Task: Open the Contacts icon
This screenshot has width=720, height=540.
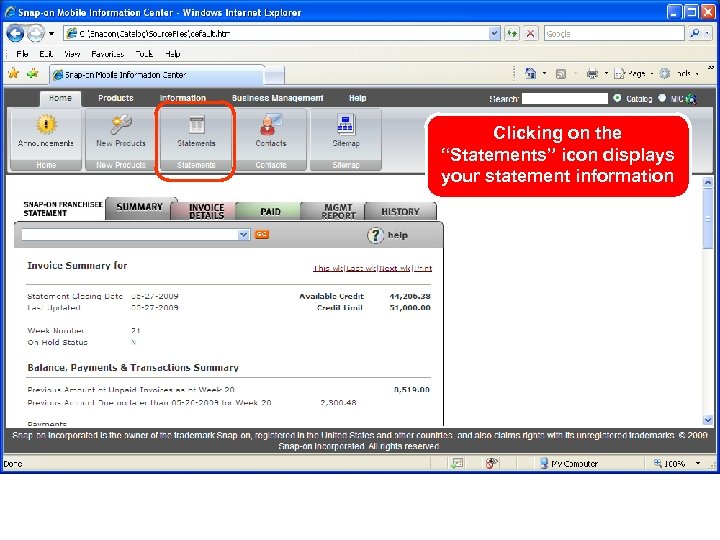Action: tap(271, 124)
